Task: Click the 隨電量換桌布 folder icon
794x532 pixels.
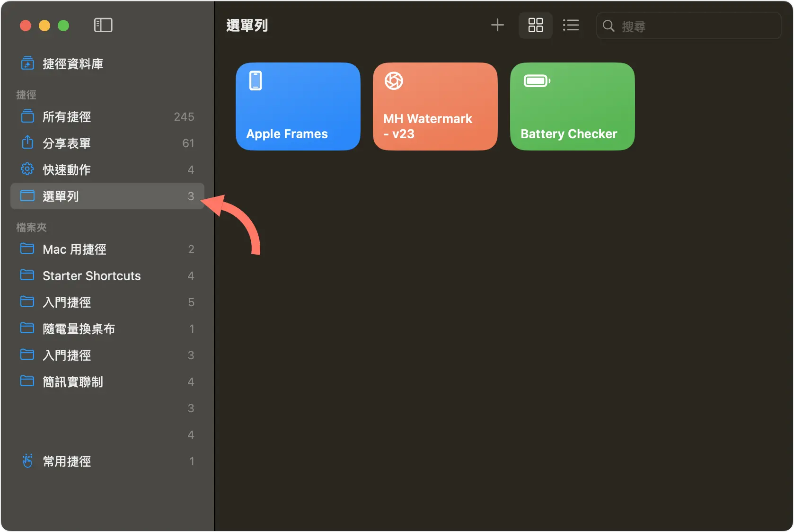Action: pos(27,328)
